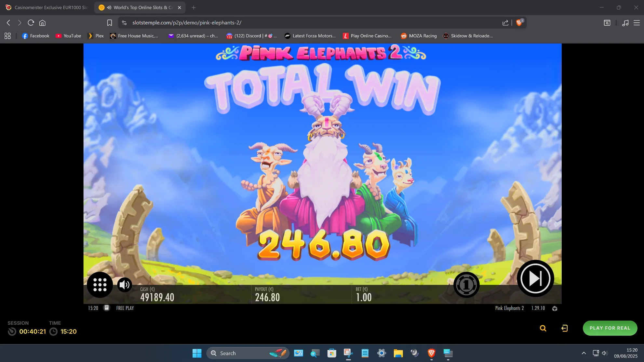Skip the total win with next button
This screenshot has height=362, width=644.
coord(535,278)
